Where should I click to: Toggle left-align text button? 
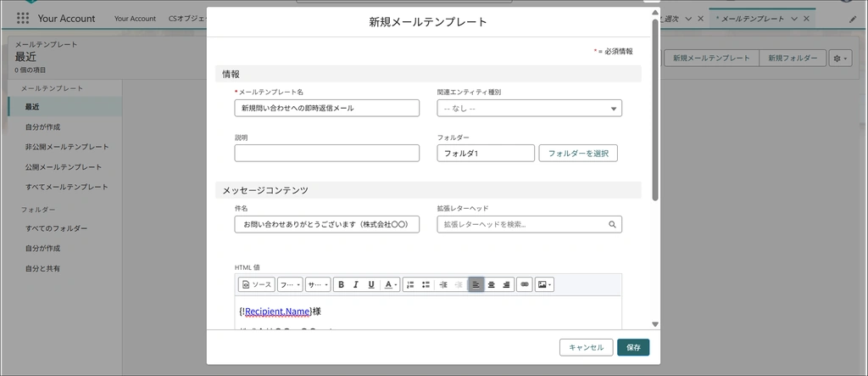[x=476, y=285]
